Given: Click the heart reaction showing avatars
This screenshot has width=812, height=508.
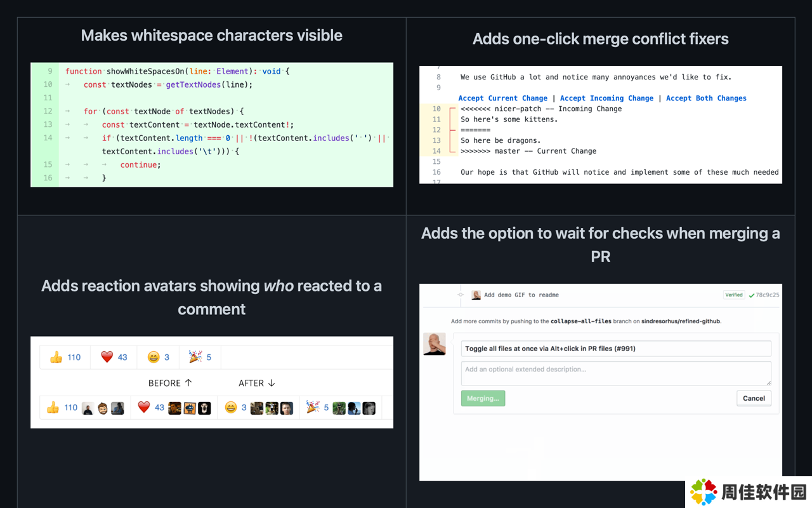Looking at the screenshot, I should pos(174,408).
